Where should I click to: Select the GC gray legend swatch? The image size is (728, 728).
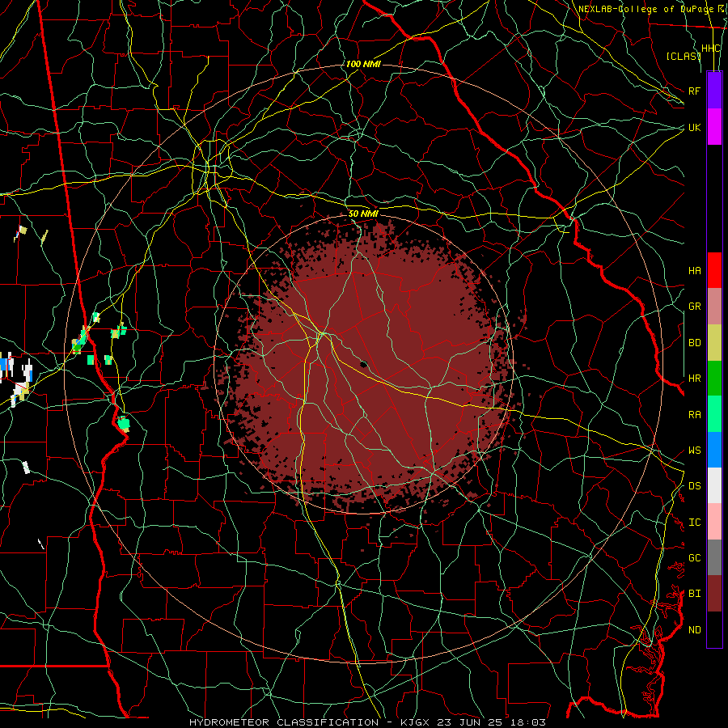714,557
